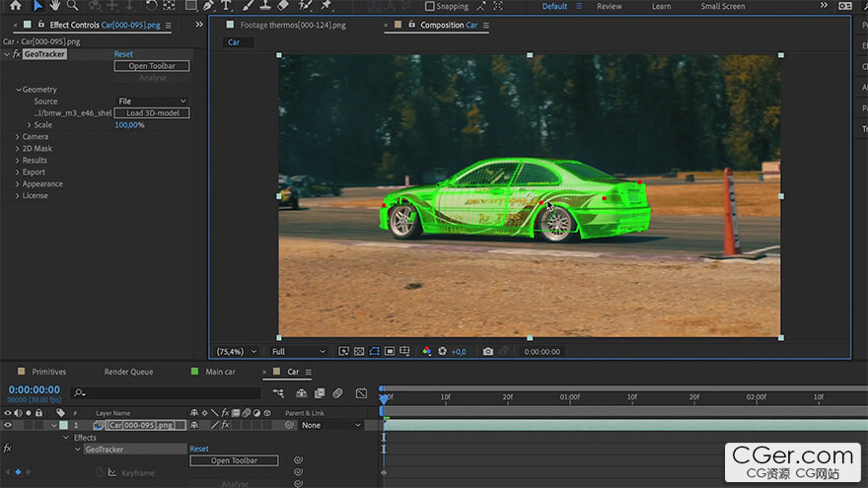The image size is (868, 488).
Task: Pick the Pen tool in toolbar
Action: 208,6
